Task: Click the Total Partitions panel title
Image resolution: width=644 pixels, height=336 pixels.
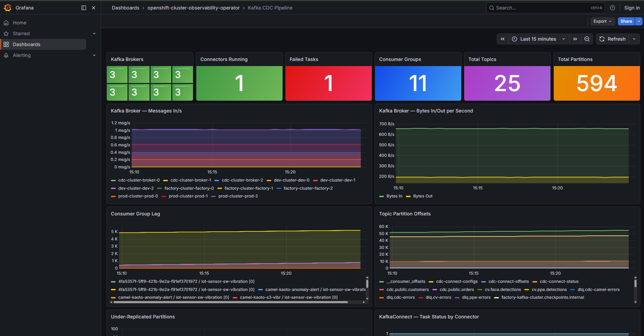Action: 575,59
